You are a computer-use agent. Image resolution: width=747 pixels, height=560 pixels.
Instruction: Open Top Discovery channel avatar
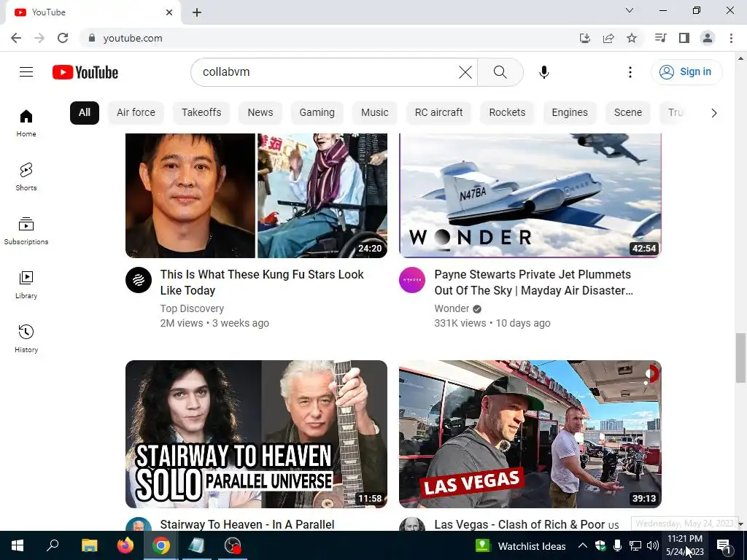[x=139, y=280]
